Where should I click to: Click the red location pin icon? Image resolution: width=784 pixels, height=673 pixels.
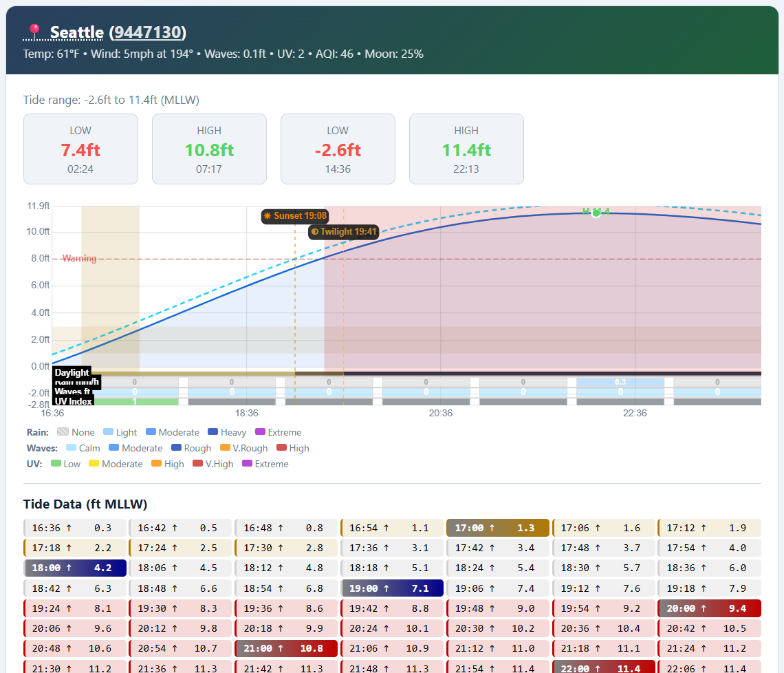click(34, 32)
